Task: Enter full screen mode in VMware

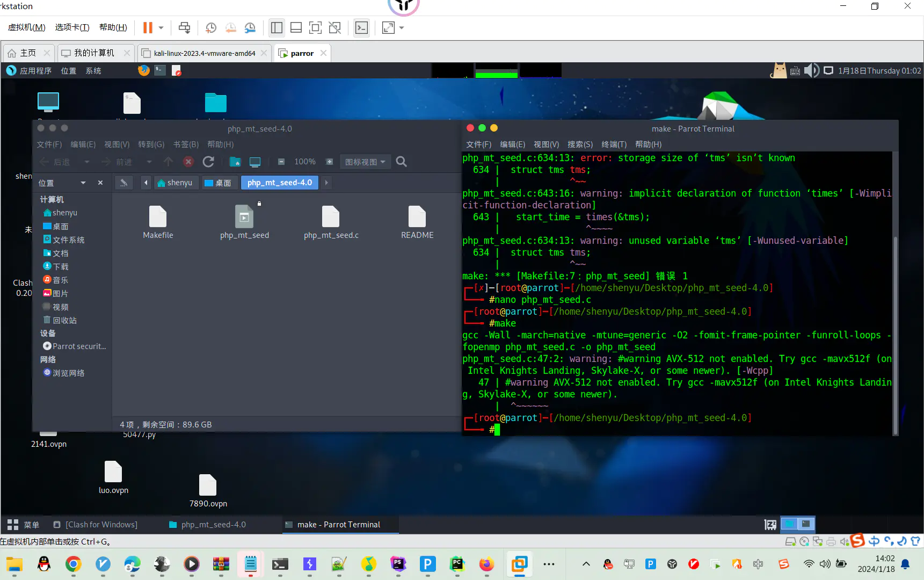Action: (316, 27)
